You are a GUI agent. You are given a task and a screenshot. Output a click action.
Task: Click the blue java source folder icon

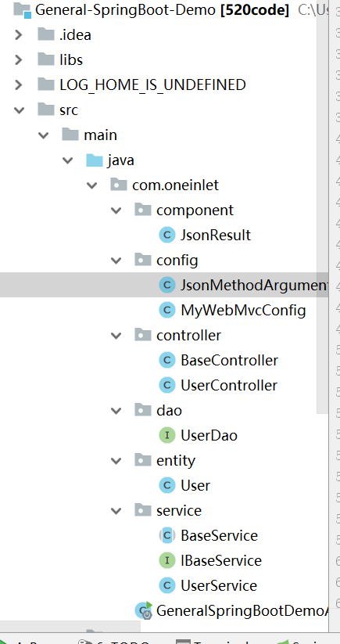(x=95, y=160)
